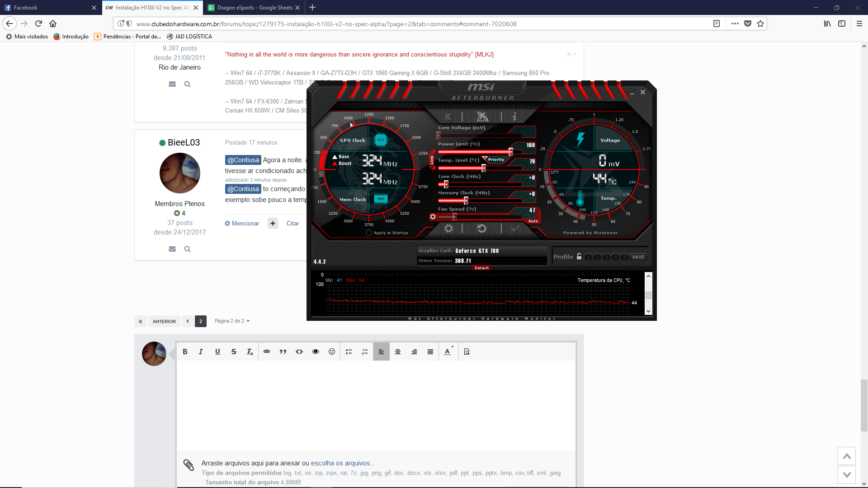
Task: Go to forum page 1
Action: coord(187,321)
